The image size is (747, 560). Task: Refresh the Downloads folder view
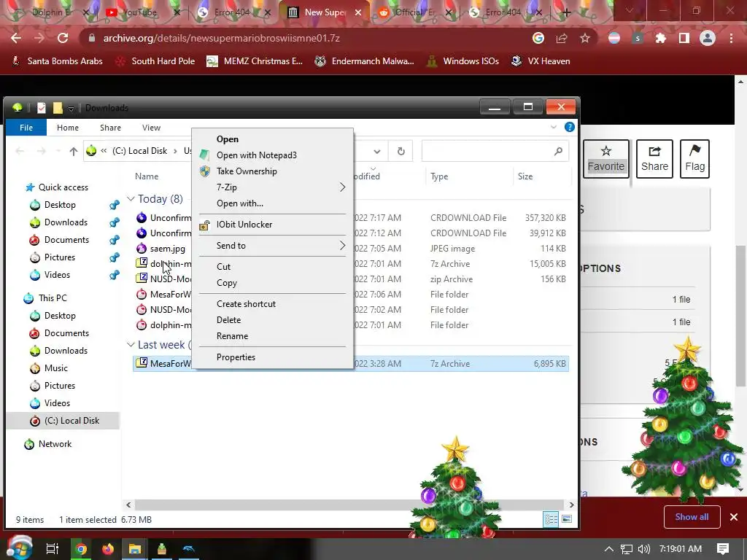401,152
